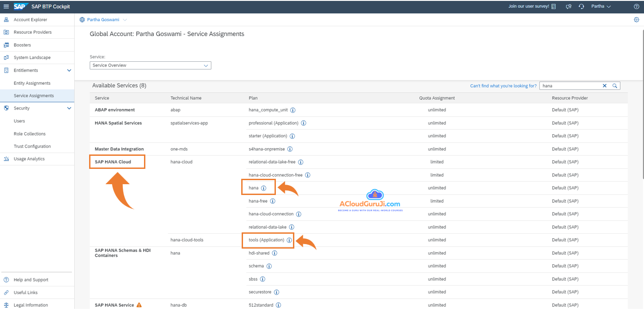The height and width of the screenshot is (322, 644).
Task: Collapse the Security section chevron
Action: 69,108
